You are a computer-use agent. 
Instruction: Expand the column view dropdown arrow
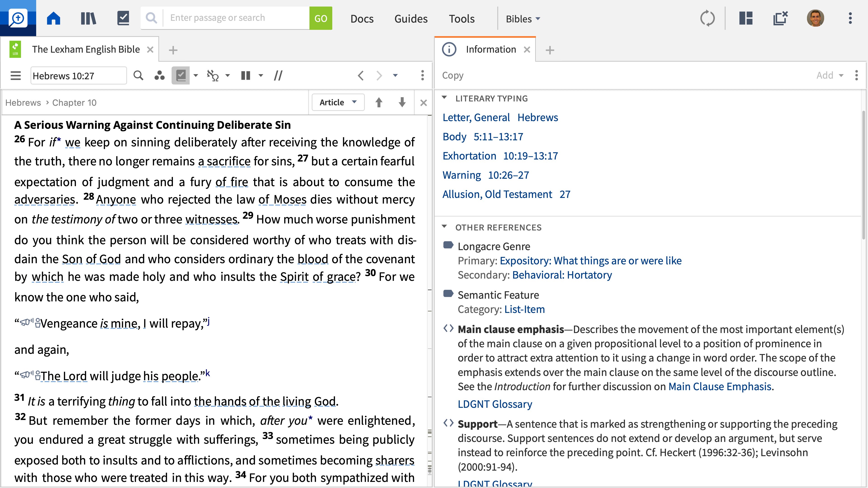(260, 75)
